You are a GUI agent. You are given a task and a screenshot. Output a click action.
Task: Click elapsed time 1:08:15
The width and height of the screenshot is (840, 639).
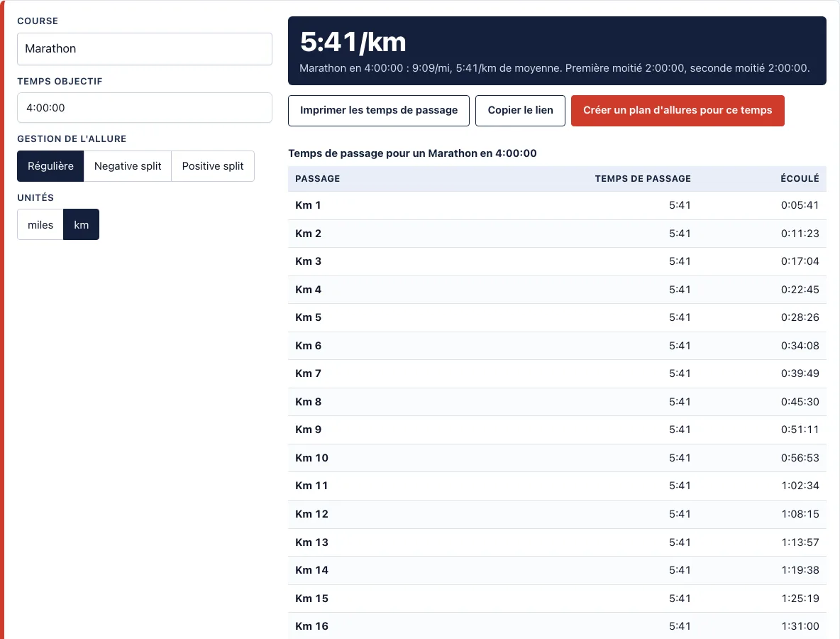(x=800, y=514)
